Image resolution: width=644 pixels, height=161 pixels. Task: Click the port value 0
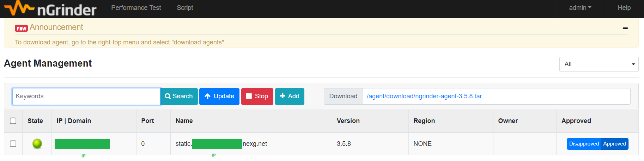click(143, 144)
